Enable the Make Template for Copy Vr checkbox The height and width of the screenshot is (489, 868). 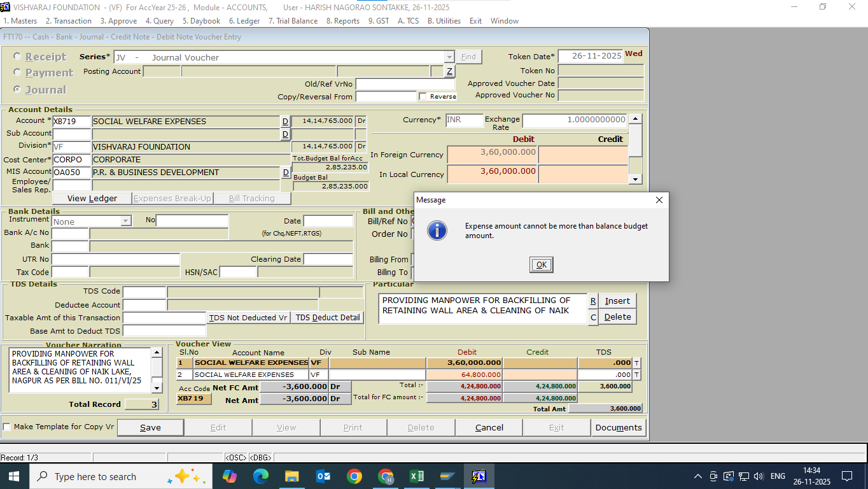[x=7, y=427]
